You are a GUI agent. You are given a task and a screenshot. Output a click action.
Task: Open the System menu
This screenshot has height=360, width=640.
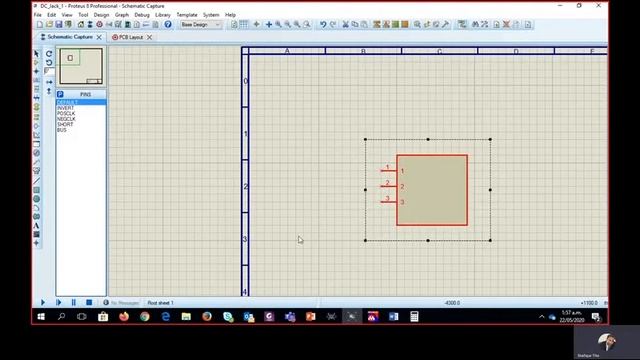pos(211,15)
